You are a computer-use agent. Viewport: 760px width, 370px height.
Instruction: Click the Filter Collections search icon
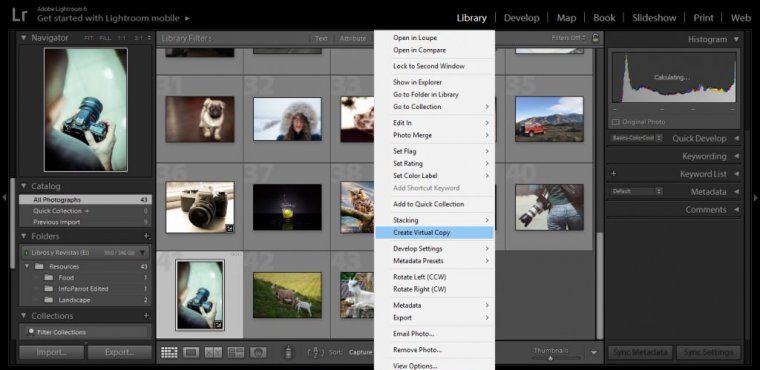[31, 332]
